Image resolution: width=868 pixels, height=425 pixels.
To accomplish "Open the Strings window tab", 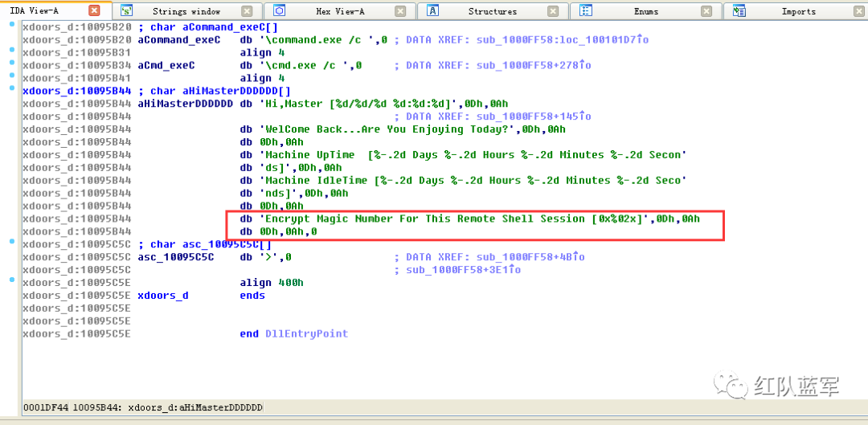I will pos(186,11).
